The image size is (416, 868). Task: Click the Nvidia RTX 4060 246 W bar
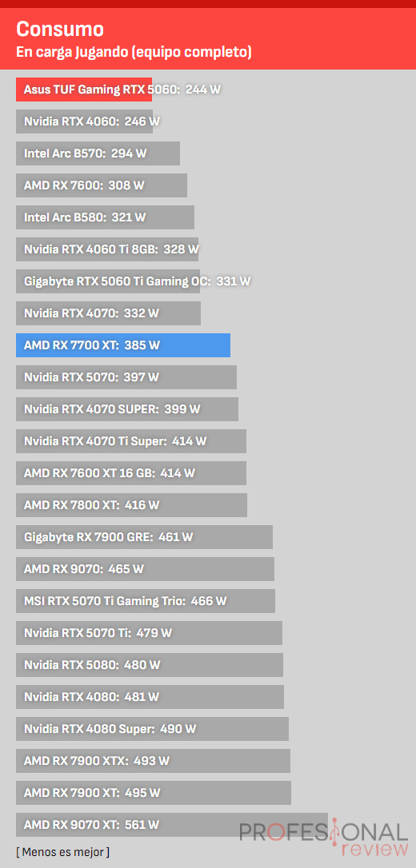point(84,121)
